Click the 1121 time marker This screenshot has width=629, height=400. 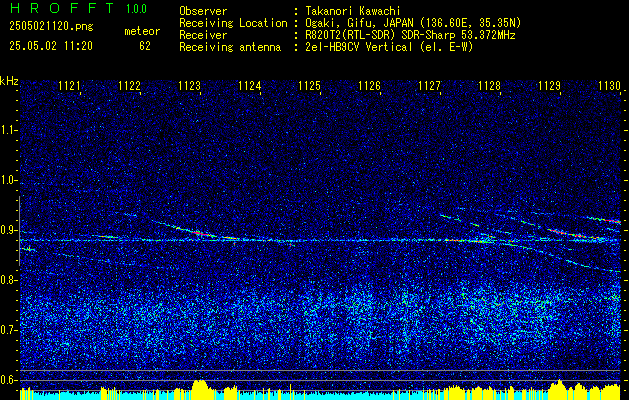pos(69,85)
